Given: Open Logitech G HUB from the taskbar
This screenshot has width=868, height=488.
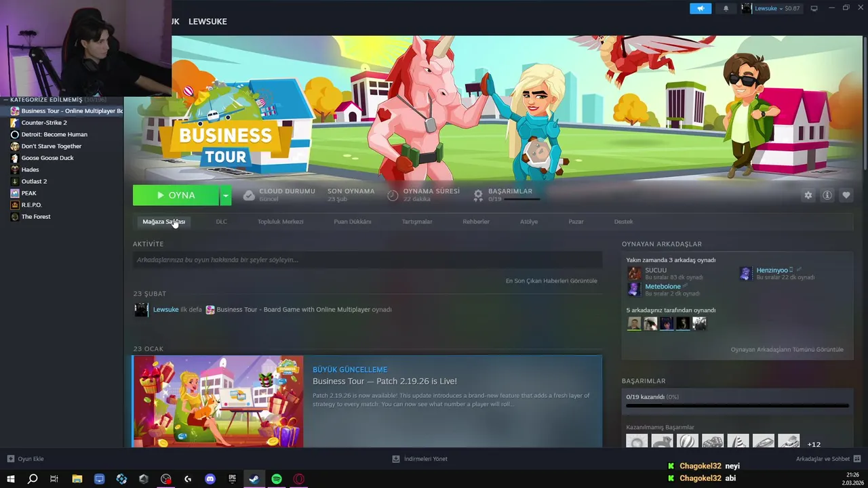Looking at the screenshot, I should (188, 479).
